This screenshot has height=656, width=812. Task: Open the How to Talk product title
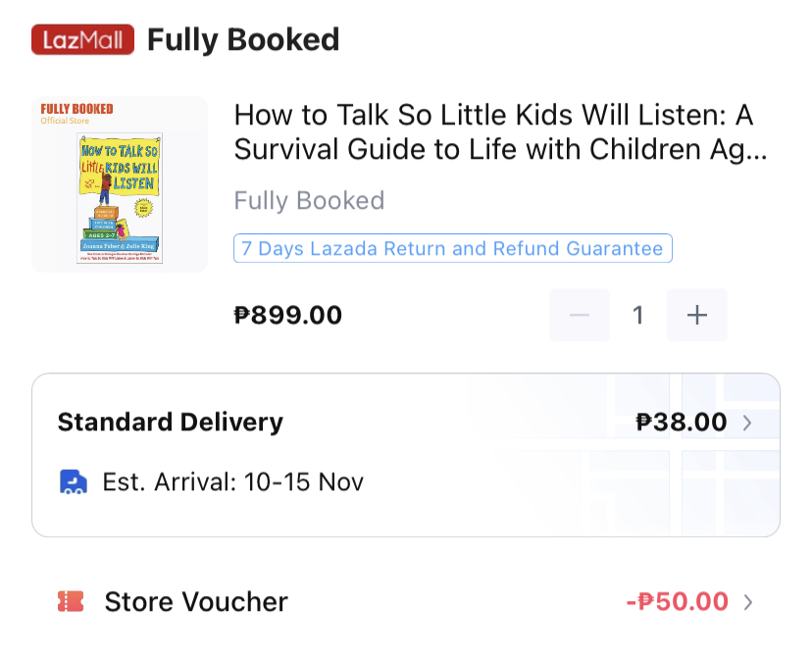[x=500, y=132]
